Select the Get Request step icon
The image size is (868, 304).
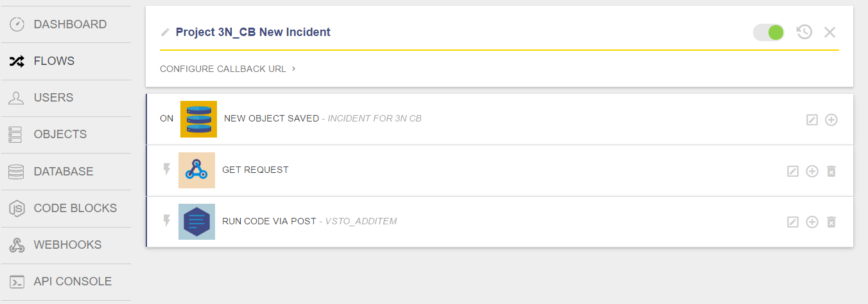[x=196, y=170]
